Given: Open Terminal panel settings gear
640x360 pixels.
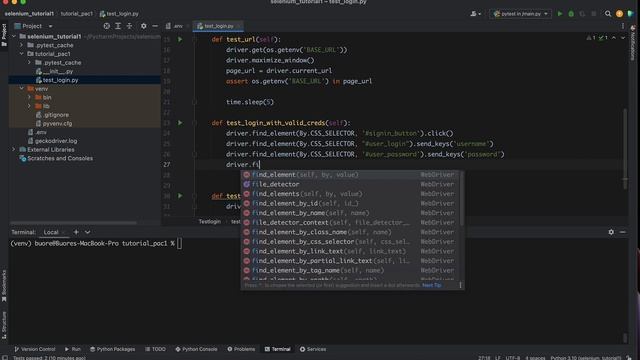Looking at the screenshot, I should (611, 232).
